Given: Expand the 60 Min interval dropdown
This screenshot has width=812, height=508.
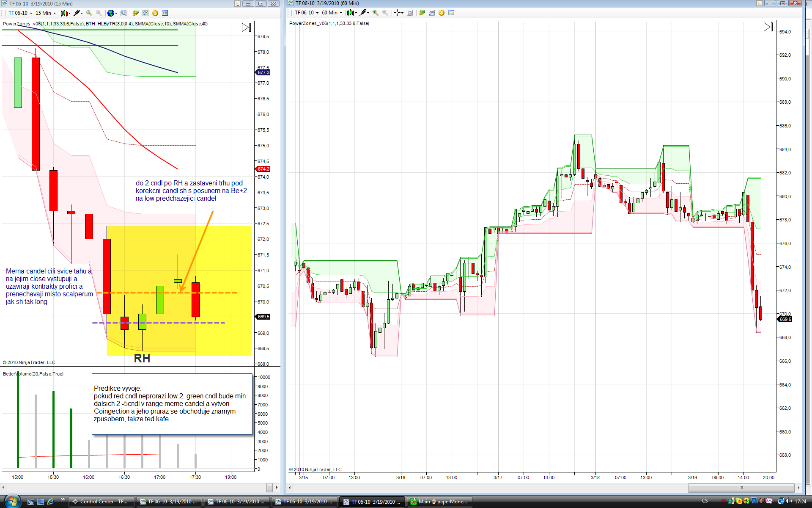Looking at the screenshot, I should click(x=332, y=13).
